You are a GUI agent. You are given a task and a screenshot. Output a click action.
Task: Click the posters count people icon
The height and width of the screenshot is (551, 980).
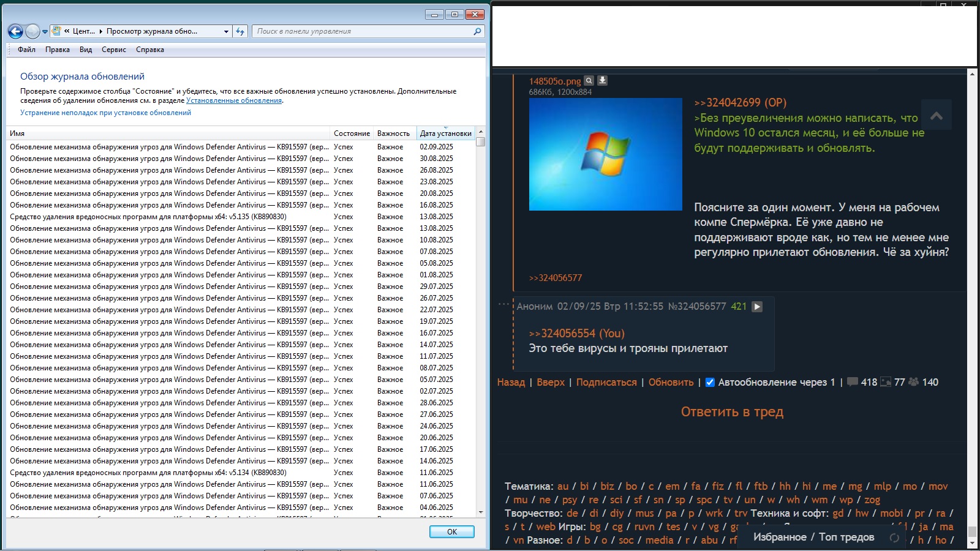point(913,382)
